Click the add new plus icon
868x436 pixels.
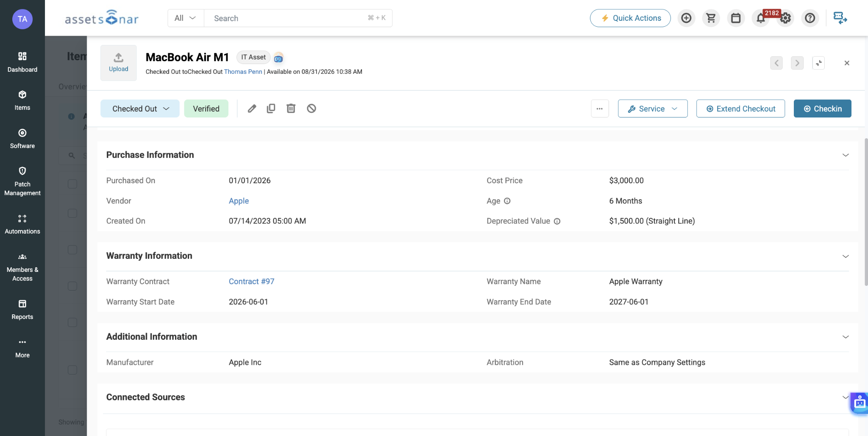tap(686, 18)
